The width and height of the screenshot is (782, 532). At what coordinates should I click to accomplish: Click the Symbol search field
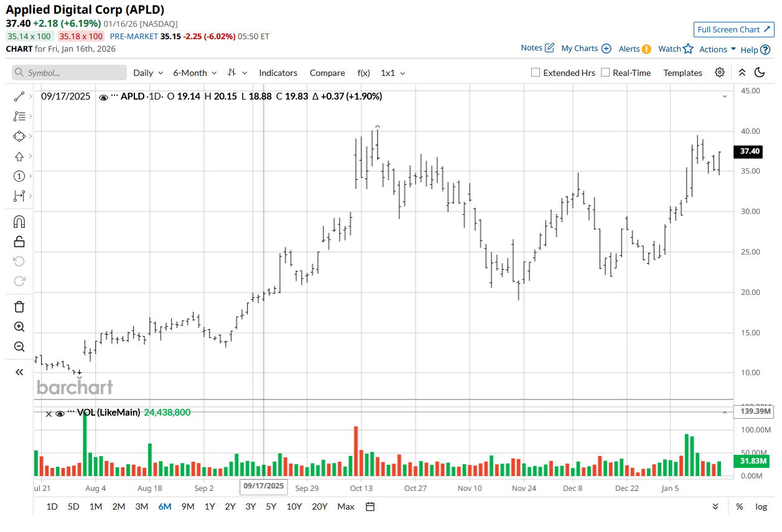click(69, 73)
